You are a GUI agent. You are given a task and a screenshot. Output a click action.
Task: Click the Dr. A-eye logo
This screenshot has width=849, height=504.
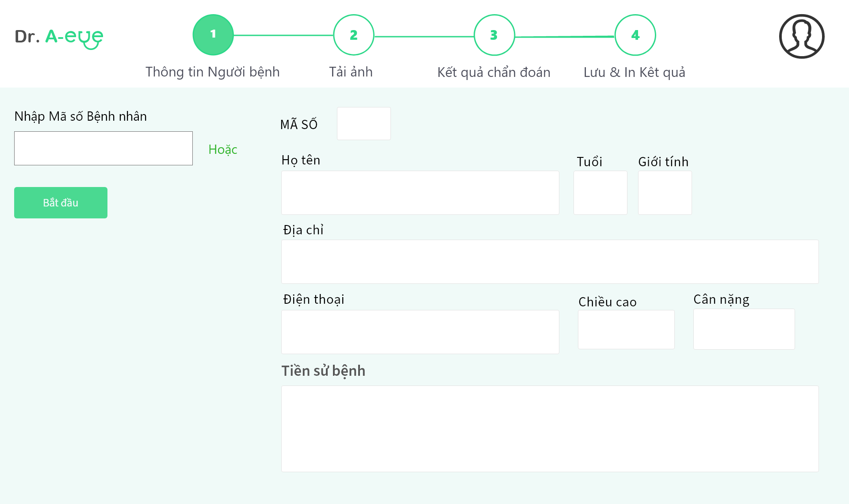click(59, 37)
